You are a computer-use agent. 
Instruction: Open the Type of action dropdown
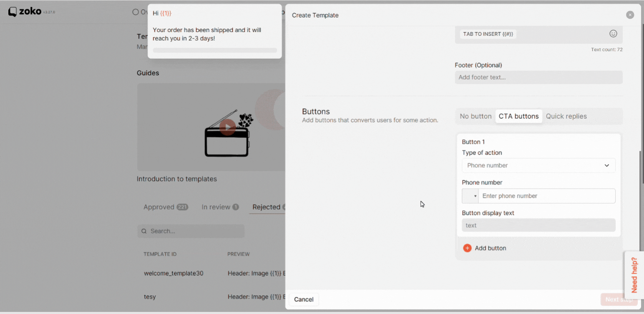point(538,165)
